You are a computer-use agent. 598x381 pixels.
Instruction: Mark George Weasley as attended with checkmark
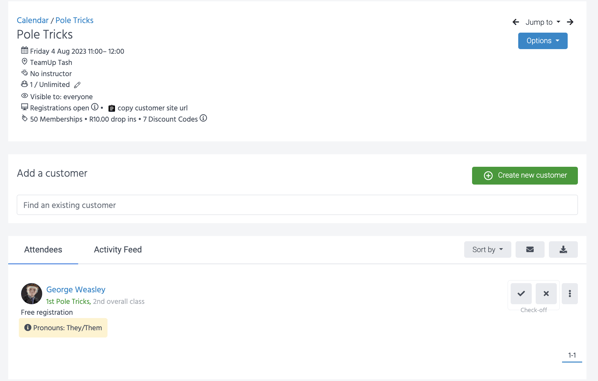tap(521, 294)
